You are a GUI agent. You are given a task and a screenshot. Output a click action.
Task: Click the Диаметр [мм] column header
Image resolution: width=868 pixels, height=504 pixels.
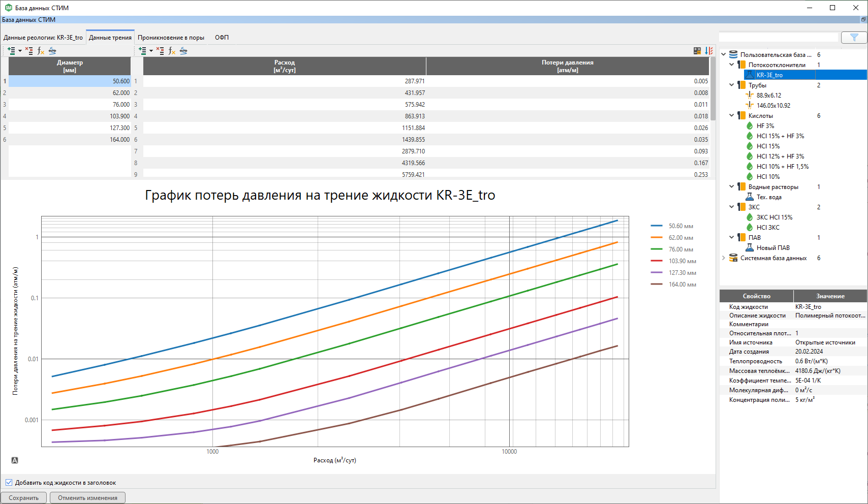click(70, 66)
